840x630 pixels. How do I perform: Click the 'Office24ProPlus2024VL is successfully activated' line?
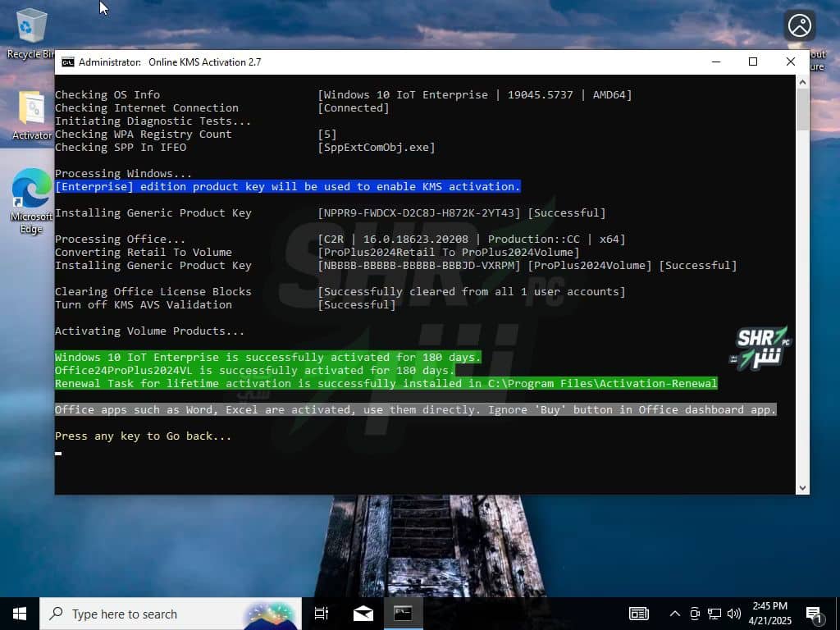click(x=254, y=370)
